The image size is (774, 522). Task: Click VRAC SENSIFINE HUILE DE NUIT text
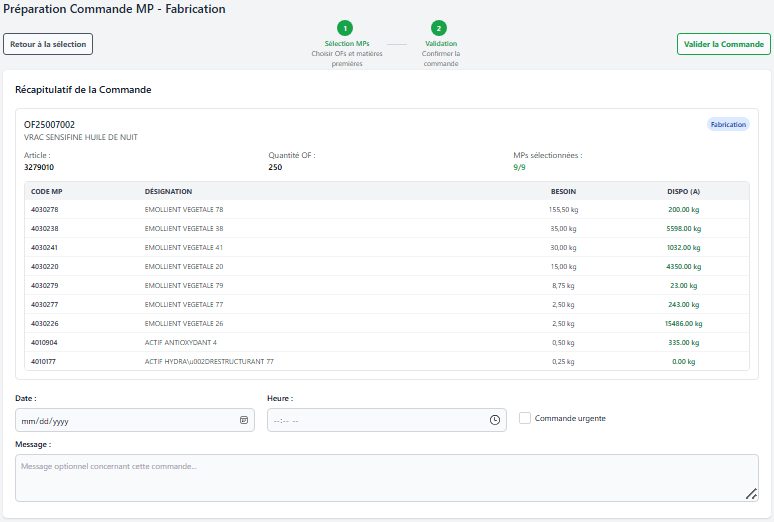[x=81, y=137]
